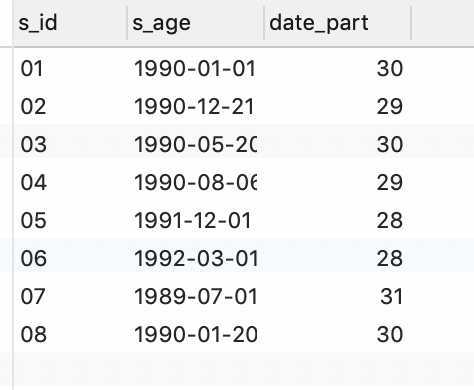Screen dimensions: 474x390
Task: Select the s_id cell containing 07
Action: (x=70, y=297)
